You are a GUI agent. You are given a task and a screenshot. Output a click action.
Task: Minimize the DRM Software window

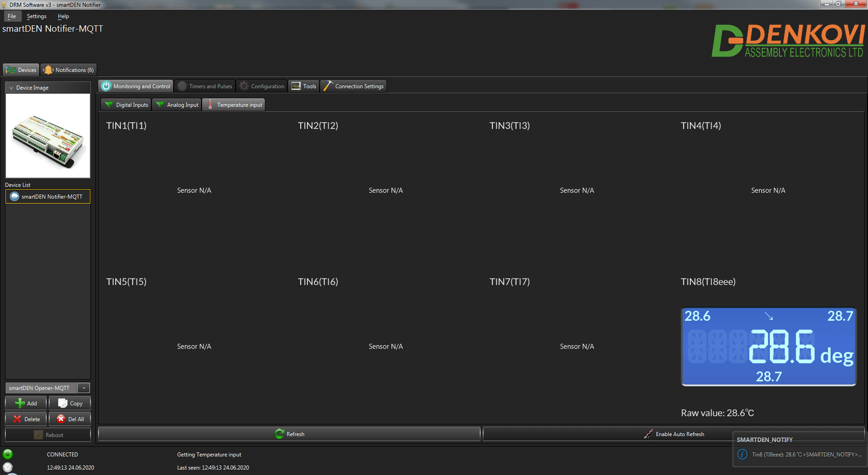tap(826, 4)
